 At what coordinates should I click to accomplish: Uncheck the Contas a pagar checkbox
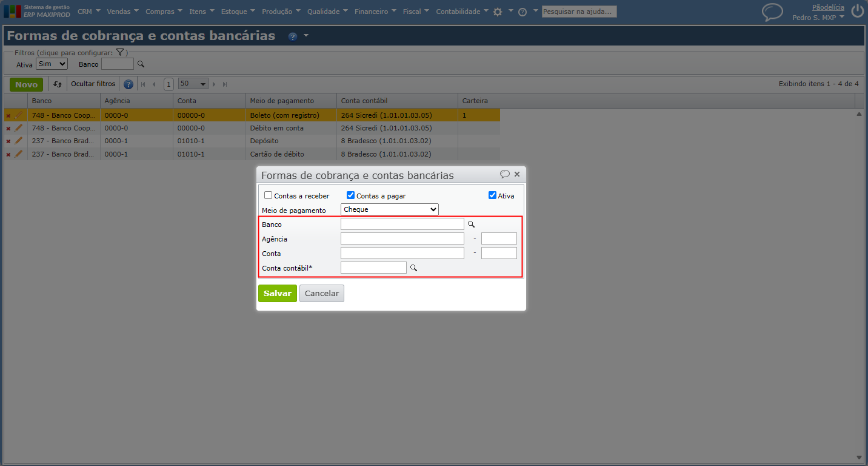(x=350, y=195)
